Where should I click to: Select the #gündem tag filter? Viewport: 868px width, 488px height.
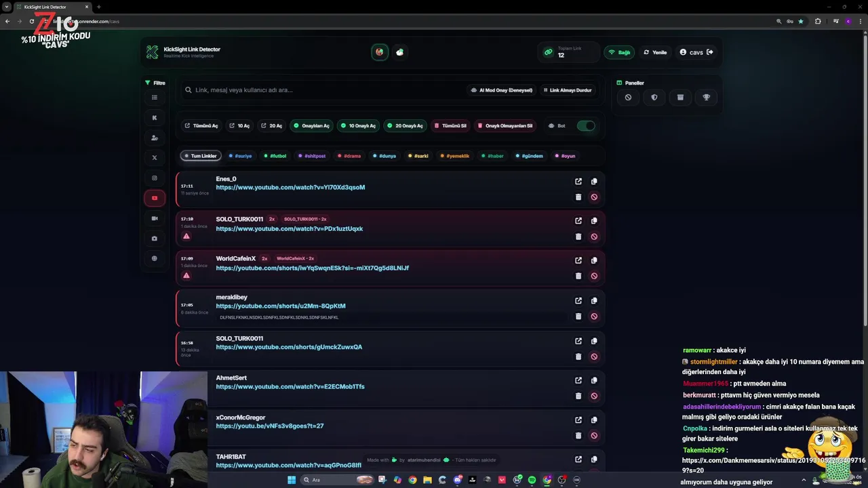(530, 156)
